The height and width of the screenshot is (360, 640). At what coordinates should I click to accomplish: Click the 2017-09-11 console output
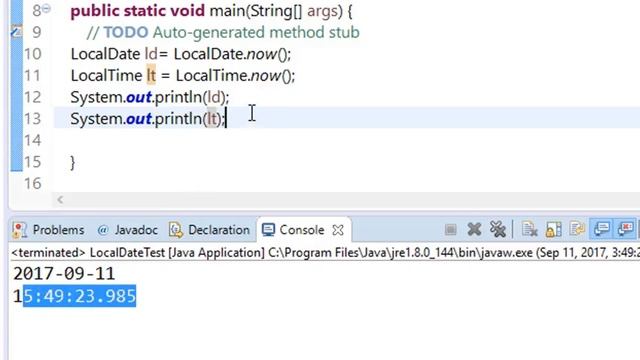click(64, 274)
